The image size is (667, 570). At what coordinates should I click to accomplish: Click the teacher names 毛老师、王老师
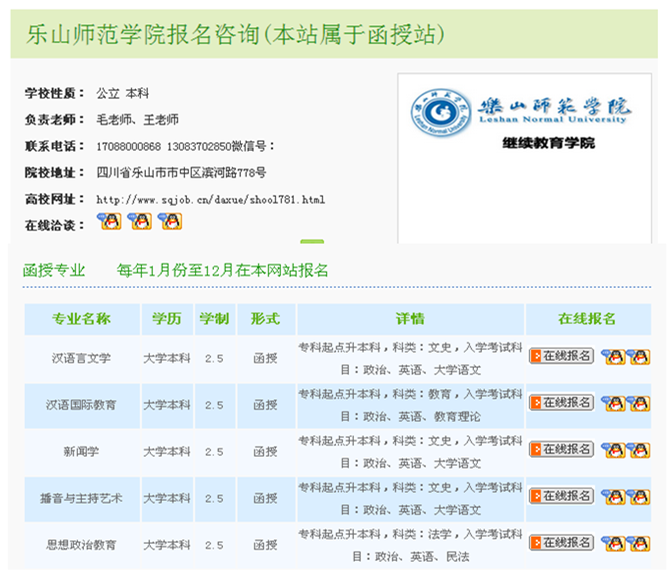pos(137,120)
